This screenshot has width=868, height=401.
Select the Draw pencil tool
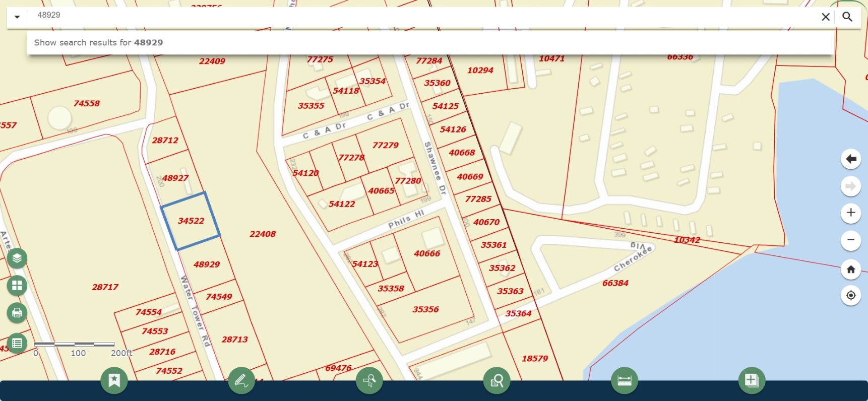coord(241,380)
